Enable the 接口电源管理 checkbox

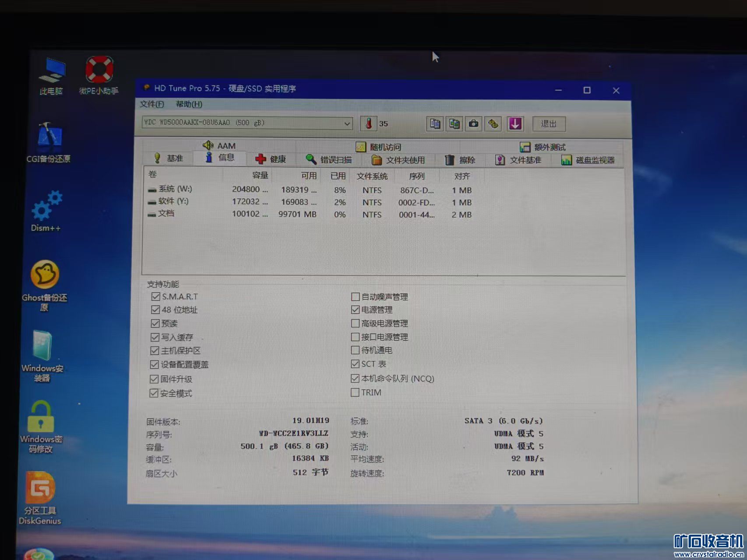tap(356, 337)
